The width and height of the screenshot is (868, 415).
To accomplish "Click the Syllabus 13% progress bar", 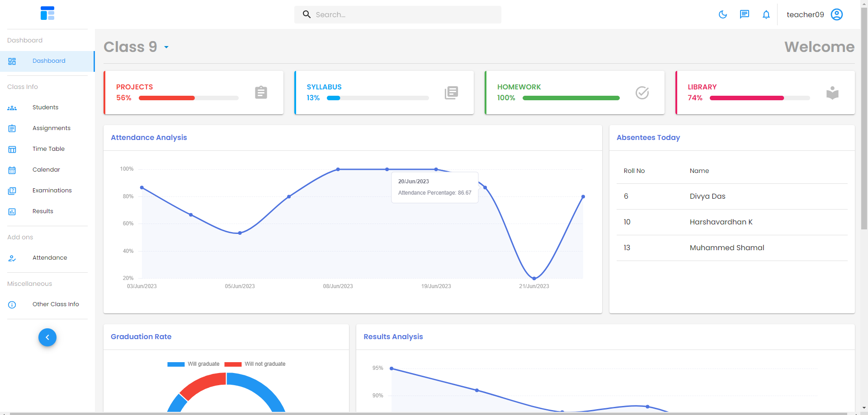I will tap(377, 98).
